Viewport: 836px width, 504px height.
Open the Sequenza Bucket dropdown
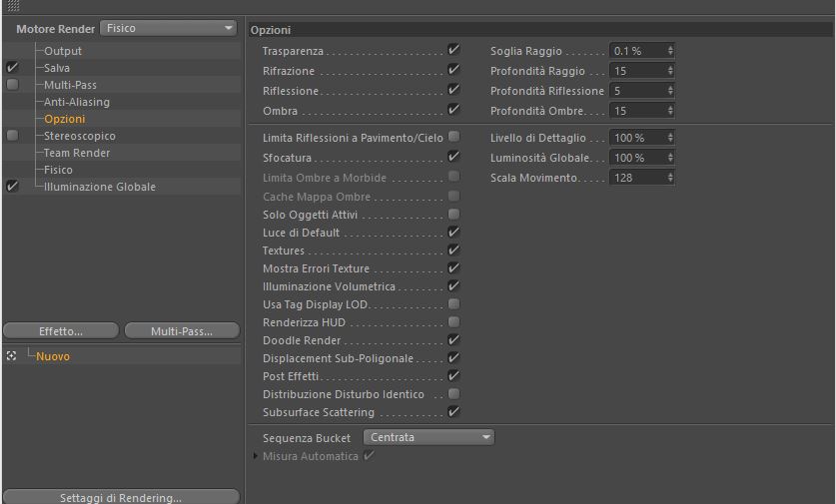pos(428,437)
